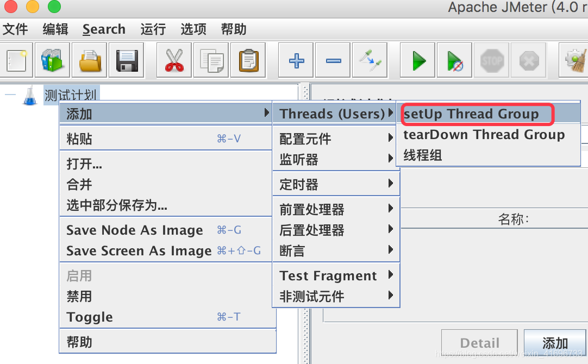Click the Copy icon
This screenshot has height=364, width=588.
pyautogui.click(x=211, y=60)
